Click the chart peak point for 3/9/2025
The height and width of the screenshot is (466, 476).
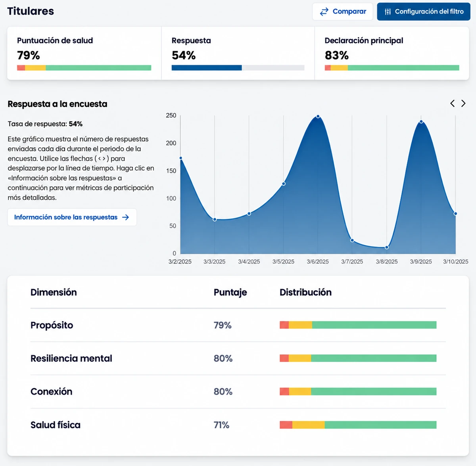(x=421, y=122)
